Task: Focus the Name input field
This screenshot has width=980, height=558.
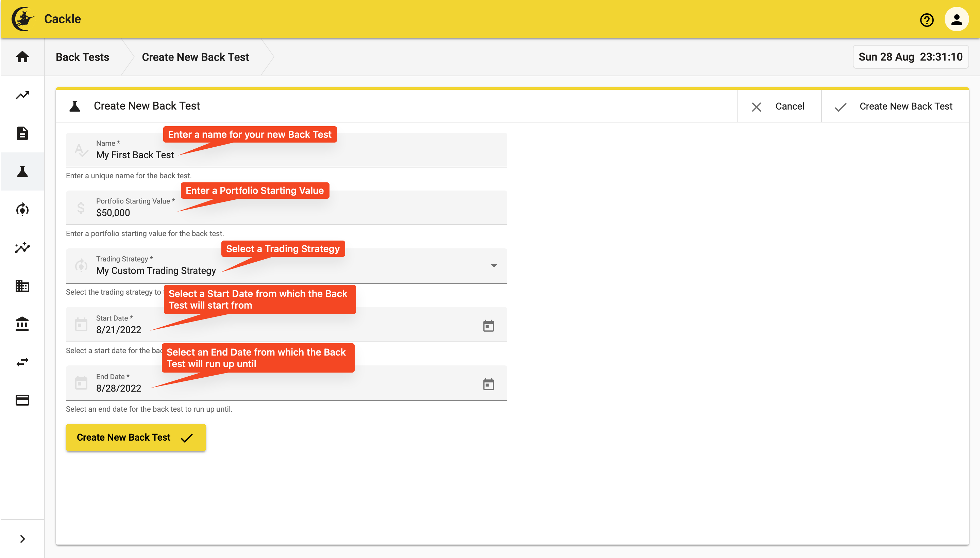Action: [286, 150]
